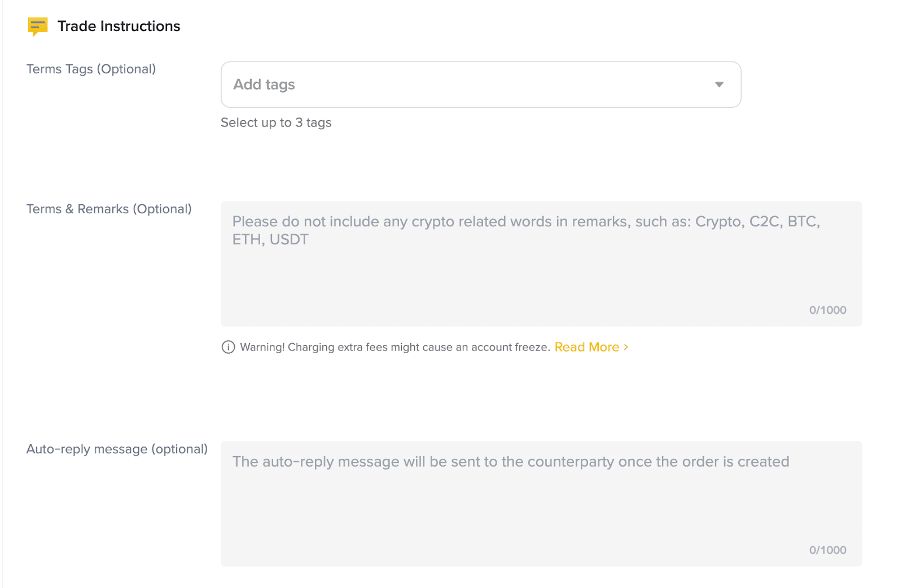The image size is (903, 588).
Task: Click the "Select up to 3 tags" hint
Action: (x=276, y=122)
